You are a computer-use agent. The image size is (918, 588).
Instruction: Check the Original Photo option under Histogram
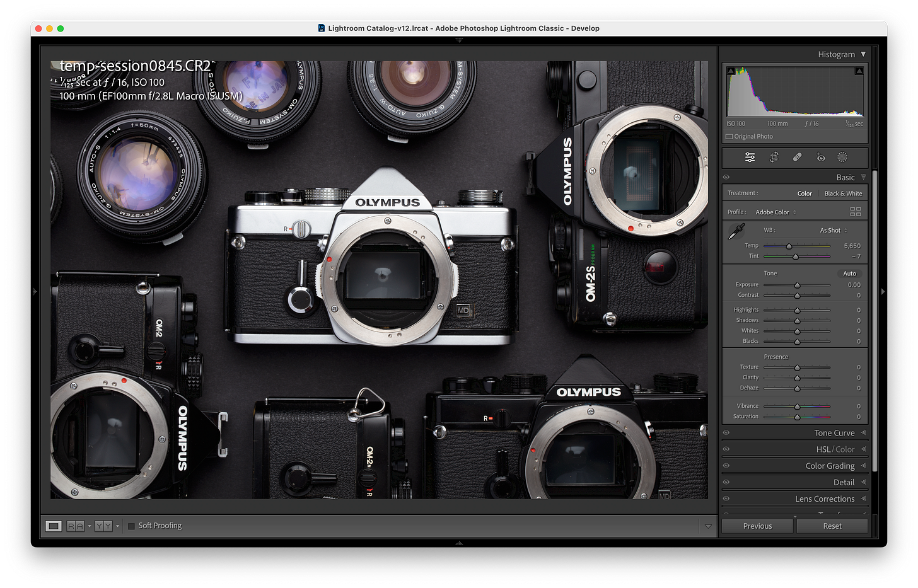tap(730, 136)
